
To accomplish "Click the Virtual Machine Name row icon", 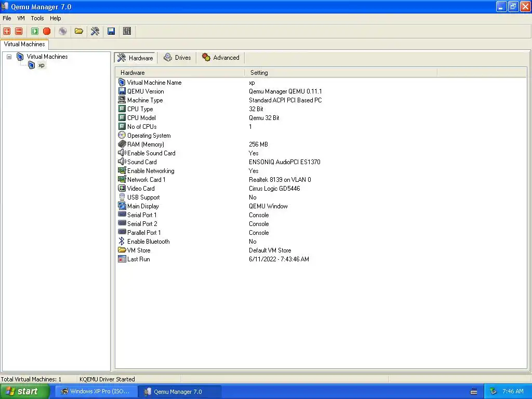I will 122,82.
